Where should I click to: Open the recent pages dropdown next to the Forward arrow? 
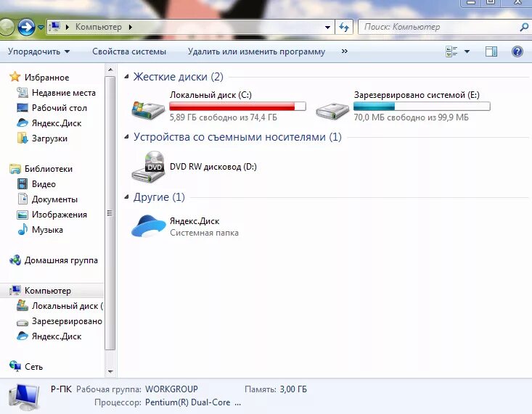tap(41, 27)
